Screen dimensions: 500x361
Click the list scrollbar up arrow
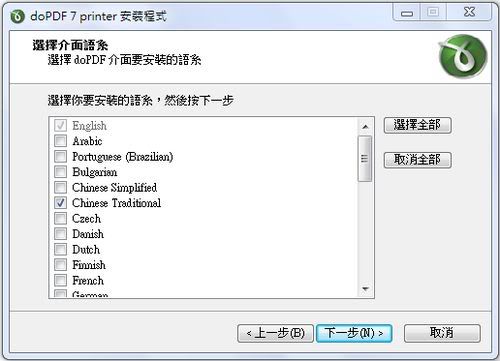(365, 127)
